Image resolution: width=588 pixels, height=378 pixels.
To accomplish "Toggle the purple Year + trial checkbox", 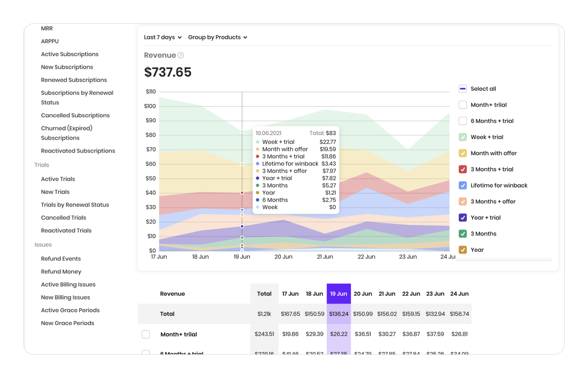I will [x=462, y=217].
